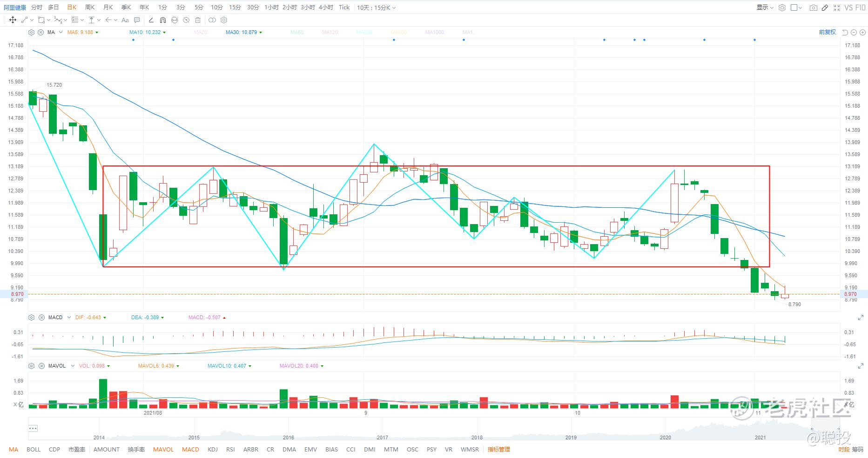868x458 pixels.
Task: Switch to 分时 intraday tab
Action: click(x=36, y=7)
